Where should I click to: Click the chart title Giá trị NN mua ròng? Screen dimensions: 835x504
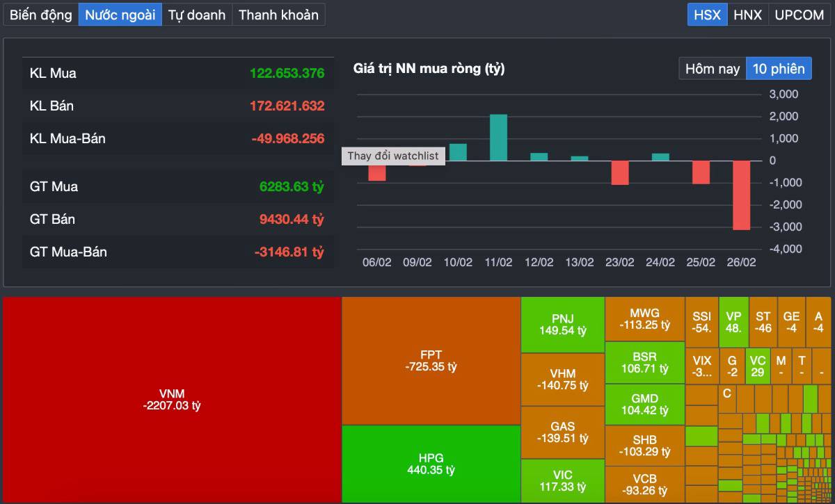tap(429, 68)
